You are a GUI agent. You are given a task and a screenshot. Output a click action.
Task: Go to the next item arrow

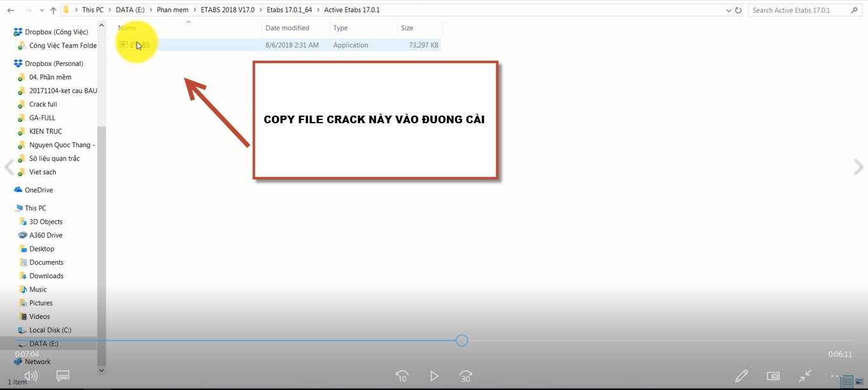point(858,167)
